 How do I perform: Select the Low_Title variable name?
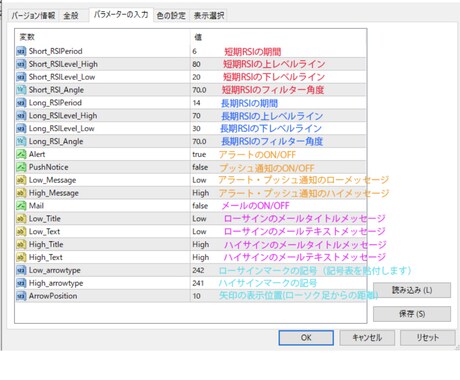45,219
